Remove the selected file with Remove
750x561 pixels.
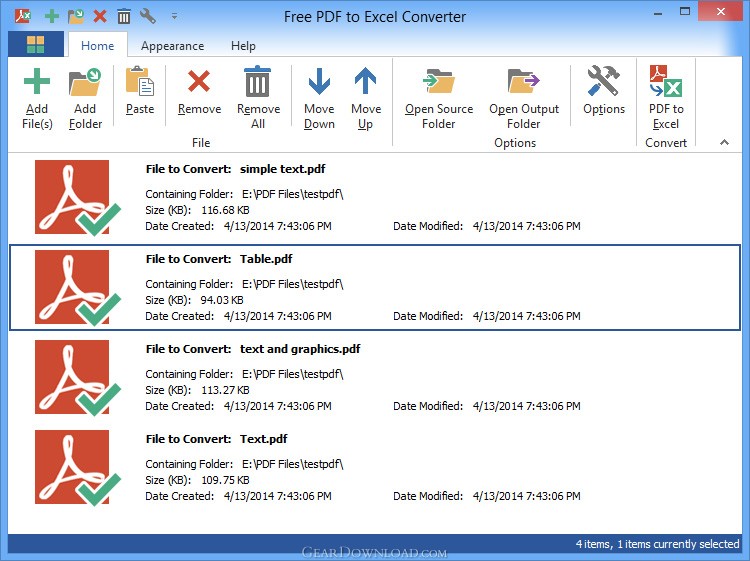(x=199, y=91)
